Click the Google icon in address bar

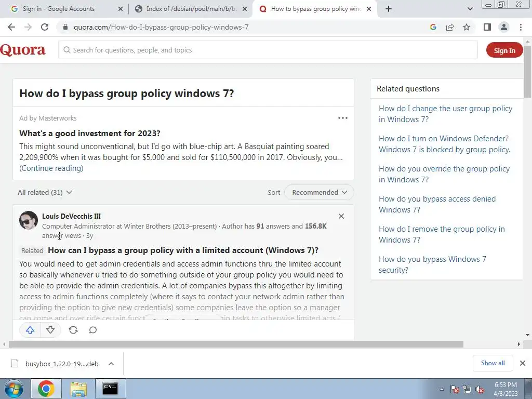[433, 27]
